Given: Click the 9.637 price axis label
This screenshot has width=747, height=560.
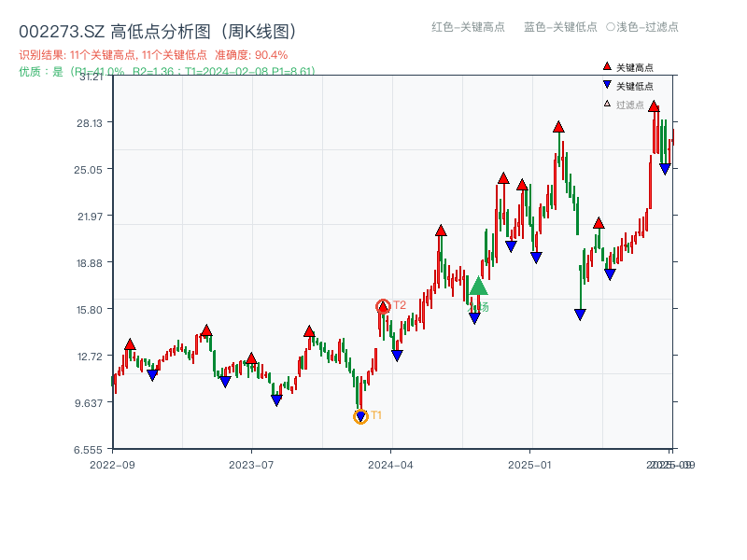Looking at the screenshot, I should [89, 403].
